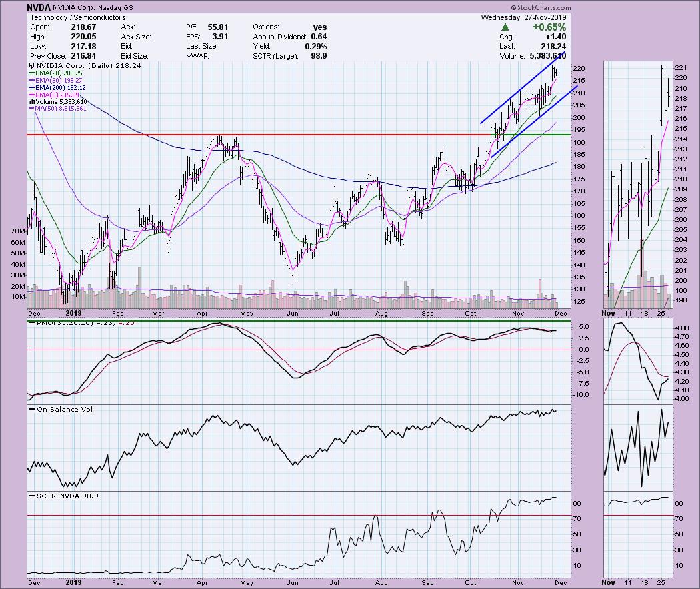Click the 220 price axis label on main chart
Image resolution: width=700 pixels, height=589 pixels.
[x=579, y=69]
